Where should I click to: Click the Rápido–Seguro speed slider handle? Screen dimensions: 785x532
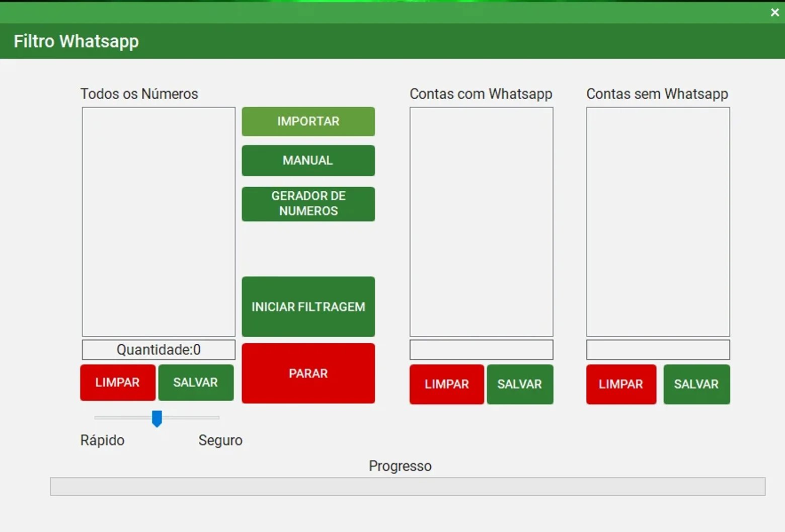pos(157,418)
